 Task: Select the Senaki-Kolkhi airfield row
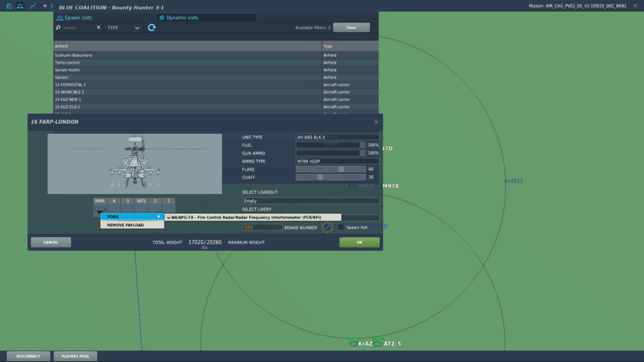pos(216,70)
